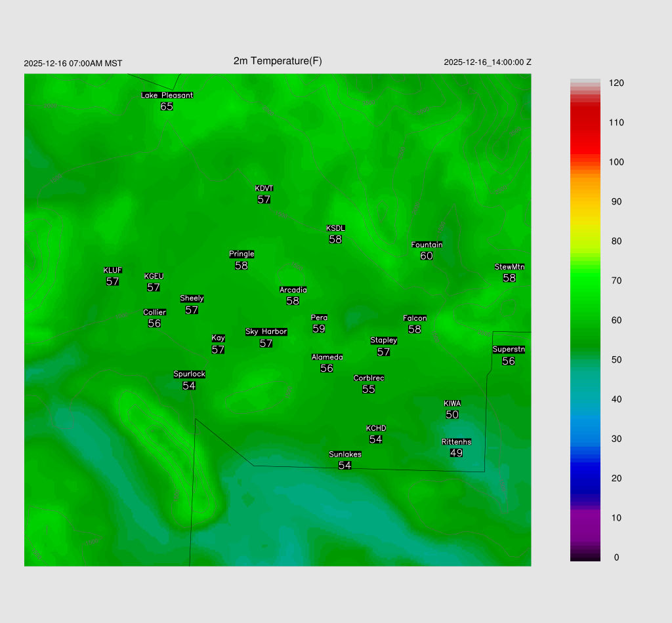Click the 07:00AM MST timestamp text

[73, 64]
